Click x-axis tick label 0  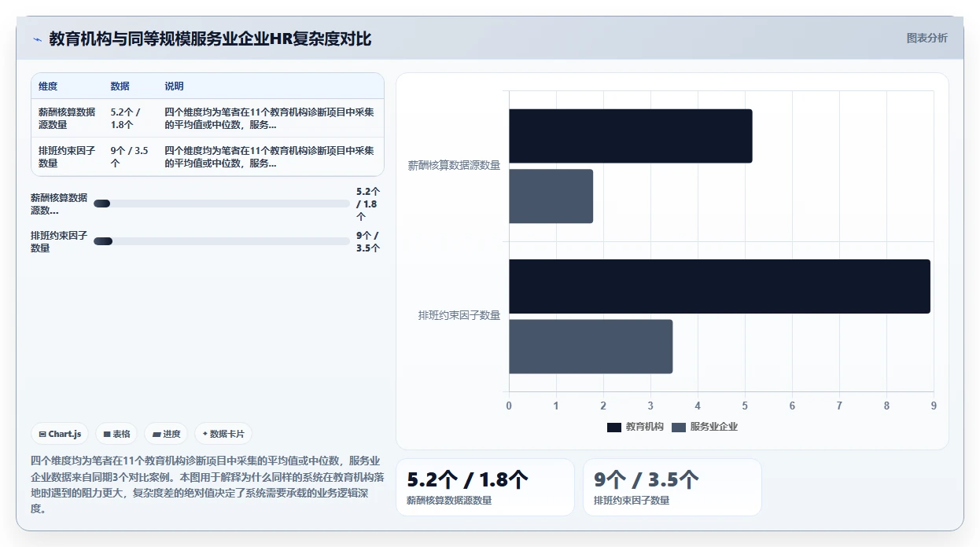coord(509,406)
